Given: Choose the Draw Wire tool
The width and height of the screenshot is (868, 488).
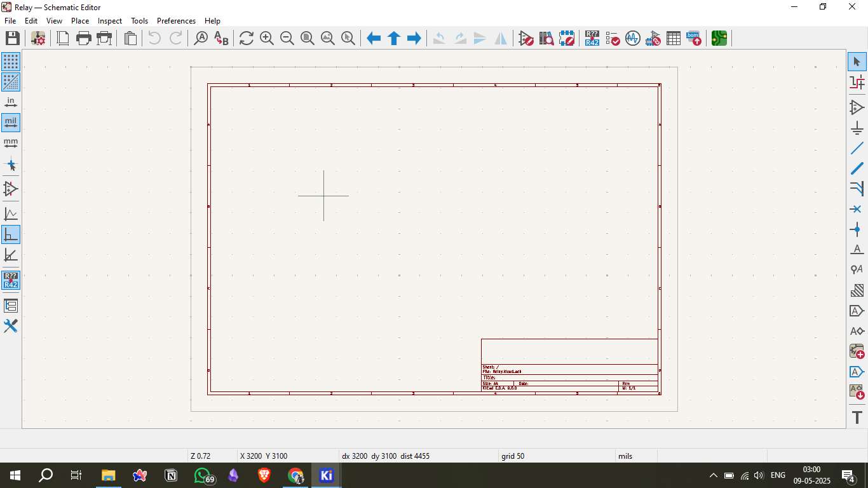Looking at the screenshot, I should (857, 148).
